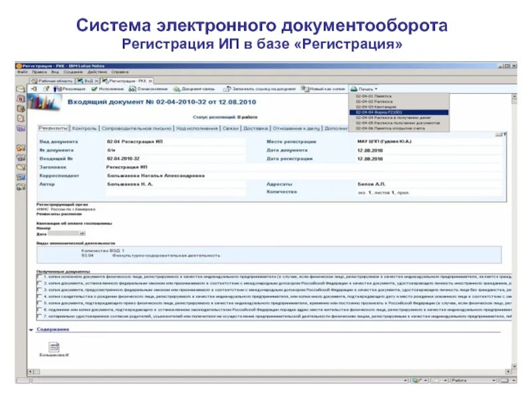Click the Новый как копия action
532x399 pixels.
(323, 89)
